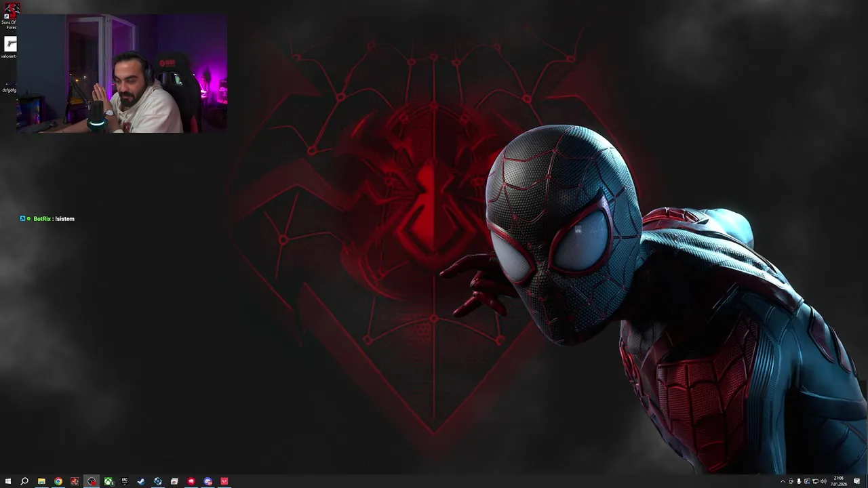Click the camera tray icon
The width and height of the screenshot is (868, 488).
click(x=791, y=481)
